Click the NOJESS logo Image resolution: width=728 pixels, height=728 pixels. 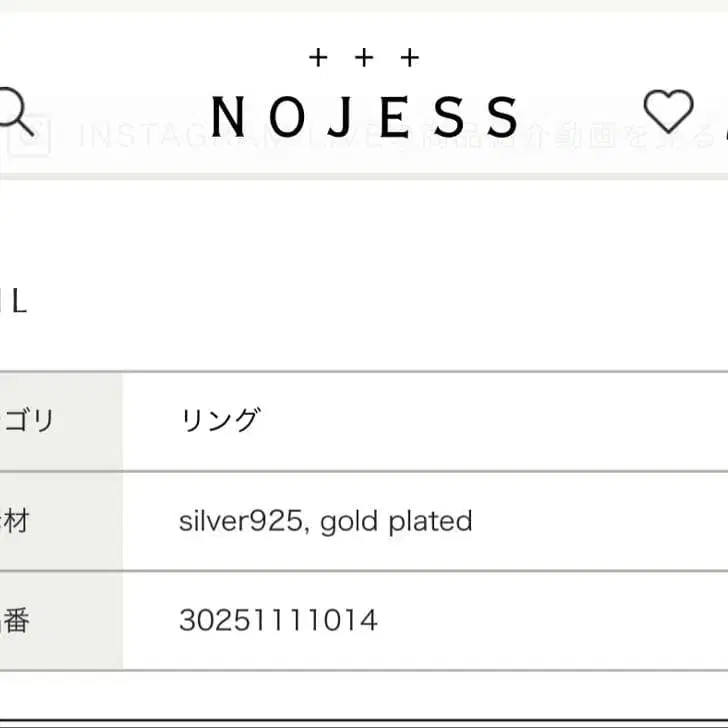click(x=365, y=117)
